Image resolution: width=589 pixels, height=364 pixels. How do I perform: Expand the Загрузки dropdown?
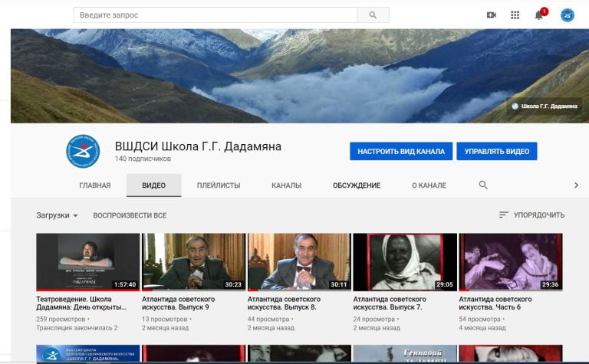57,215
